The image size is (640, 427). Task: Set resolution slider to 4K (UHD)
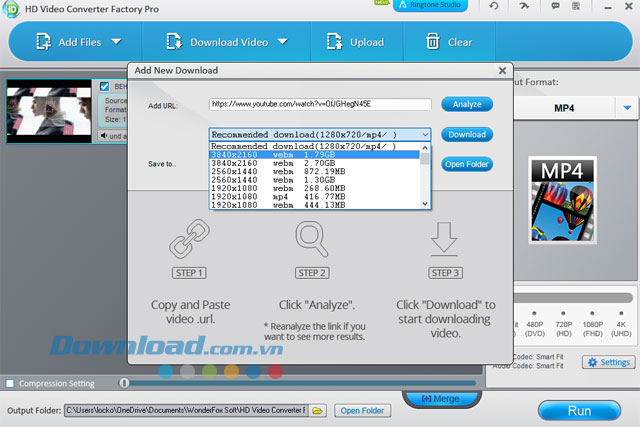click(x=621, y=314)
